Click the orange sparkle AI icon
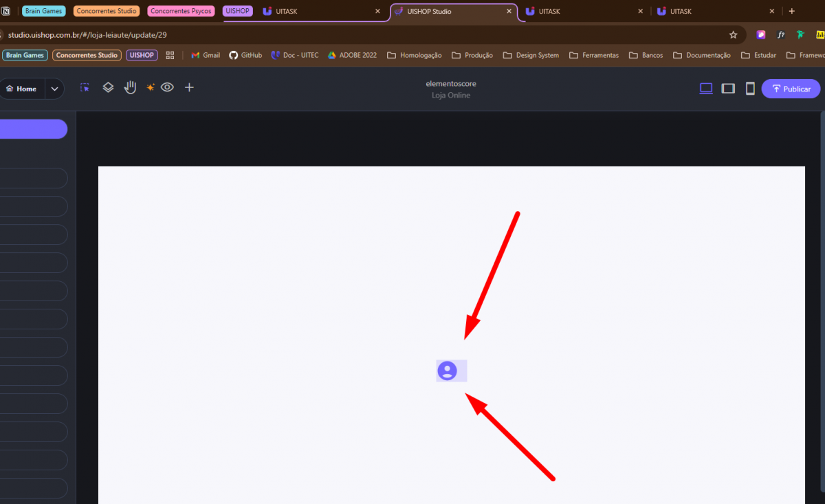The width and height of the screenshot is (825, 504). pos(150,88)
